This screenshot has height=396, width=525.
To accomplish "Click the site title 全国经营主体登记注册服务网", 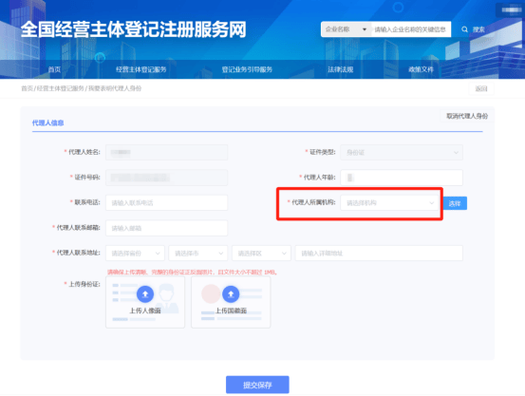I will [x=133, y=29].
